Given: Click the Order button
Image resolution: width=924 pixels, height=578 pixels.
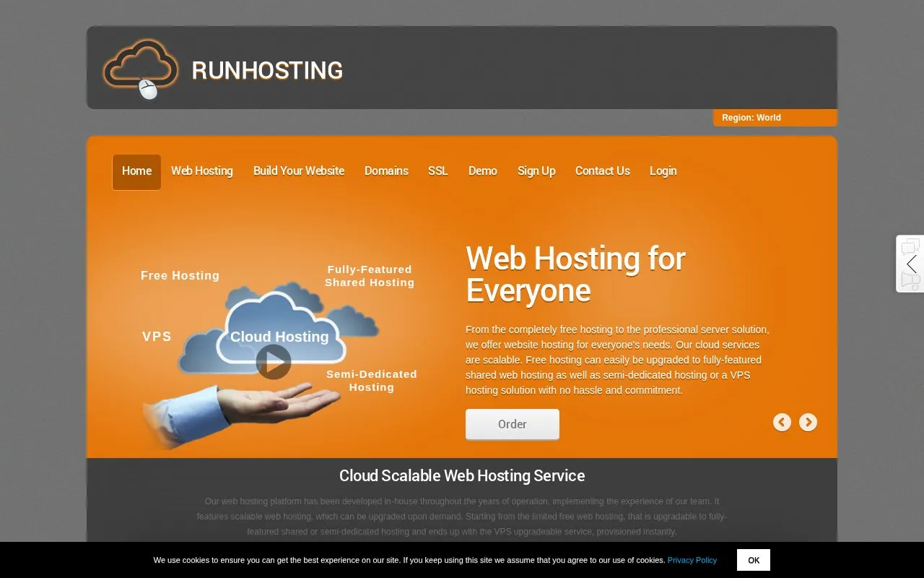Looking at the screenshot, I should tap(513, 424).
